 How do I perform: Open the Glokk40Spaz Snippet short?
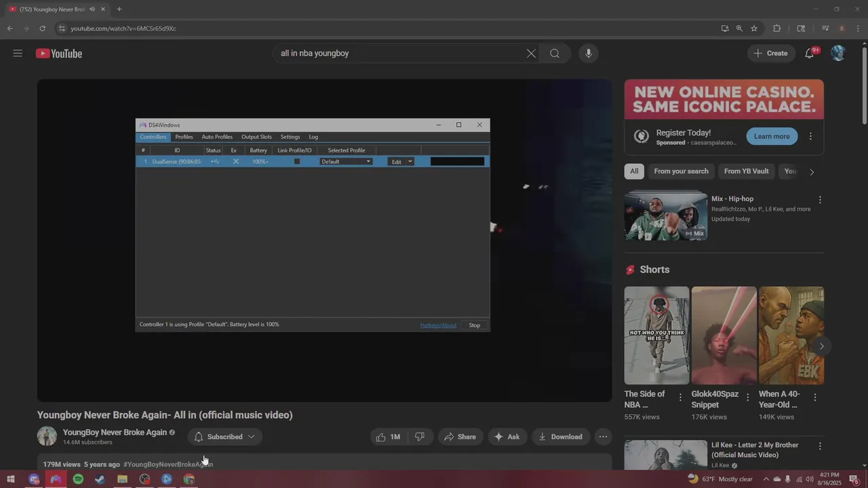pyautogui.click(x=724, y=335)
